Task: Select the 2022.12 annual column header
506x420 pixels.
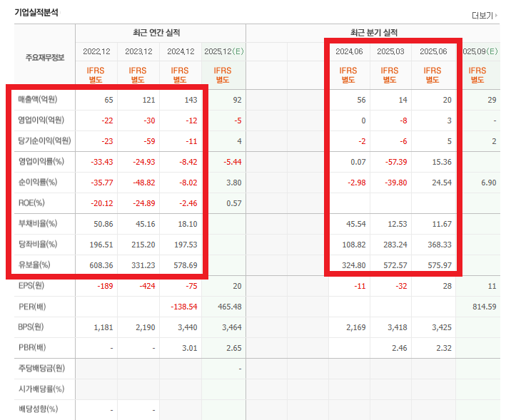Action: [96, 51]
